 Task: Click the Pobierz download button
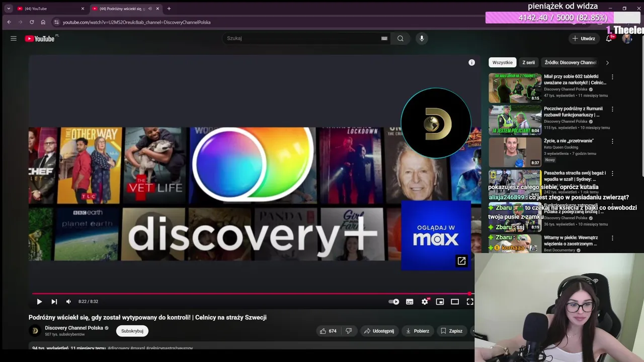pos(417,331)
